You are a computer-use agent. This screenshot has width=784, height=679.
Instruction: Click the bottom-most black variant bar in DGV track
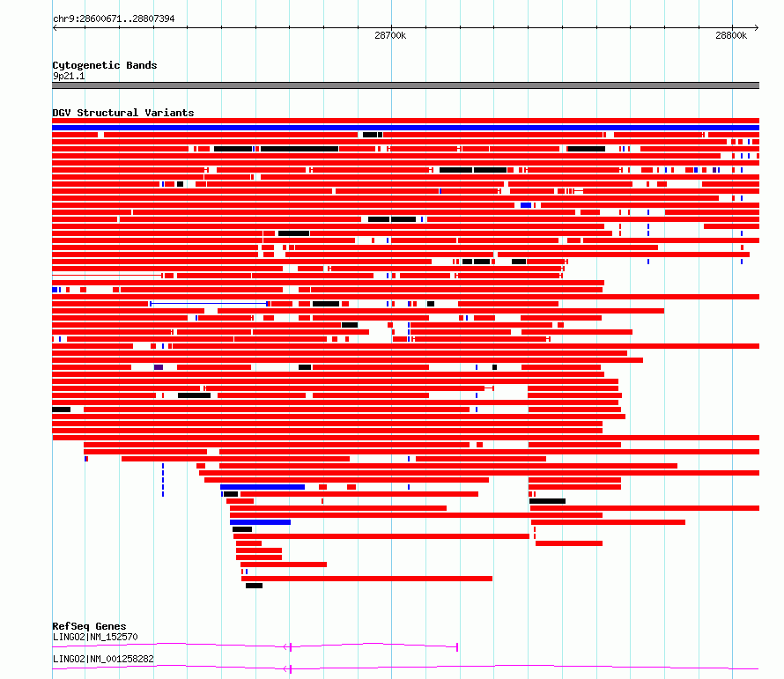click(x=254, y=586)
